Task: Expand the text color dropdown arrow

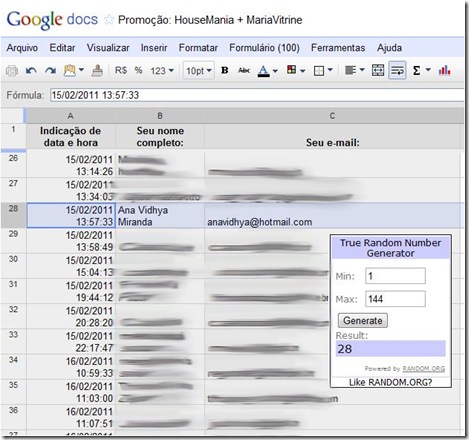Action: point(275,71)
